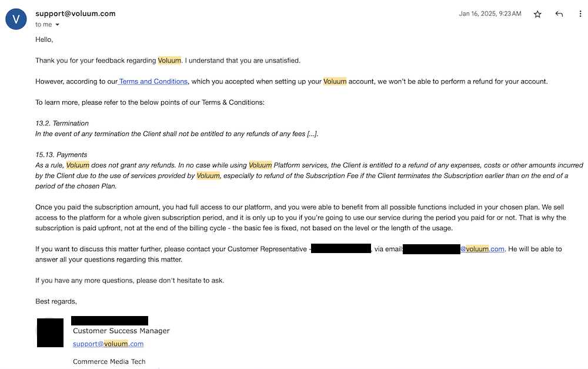588x369 pixels.
Task: Click the redacted name above Customer Success Manager
Action: tap(109, 321)
